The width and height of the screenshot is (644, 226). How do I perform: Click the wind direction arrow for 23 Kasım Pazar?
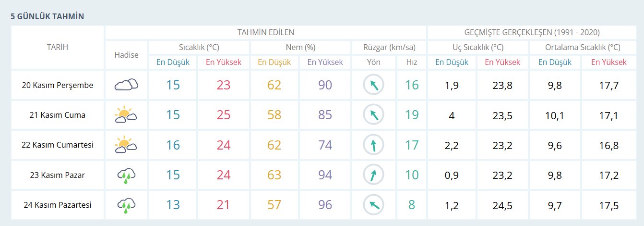click(x=373, y=175)
